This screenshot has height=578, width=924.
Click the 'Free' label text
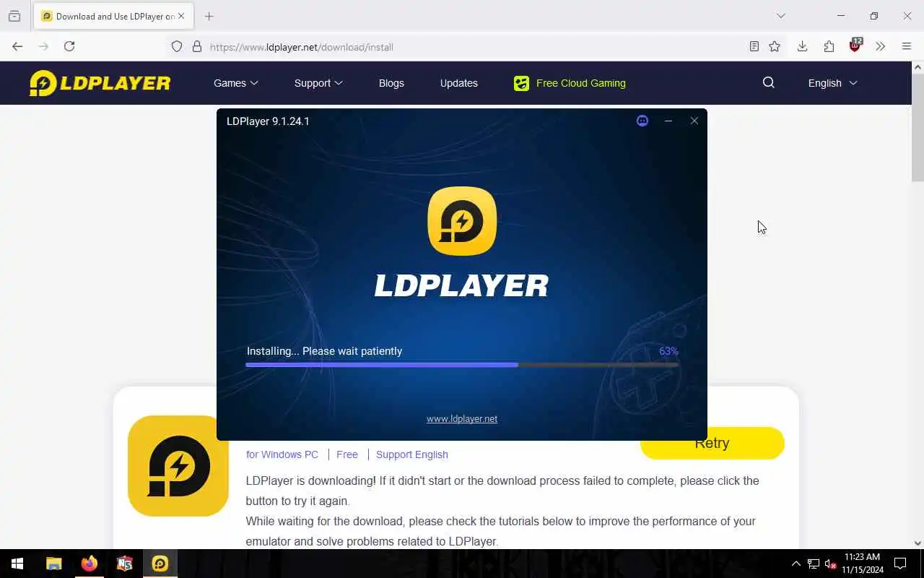(x=347, y=454)
